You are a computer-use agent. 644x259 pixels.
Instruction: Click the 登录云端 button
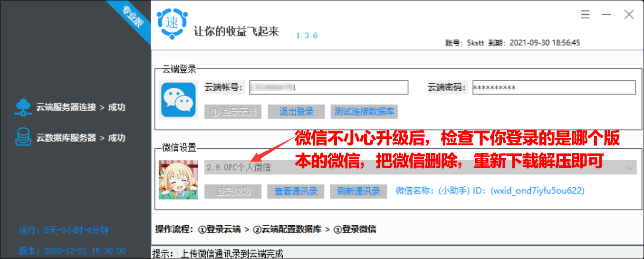coord(233,112)
